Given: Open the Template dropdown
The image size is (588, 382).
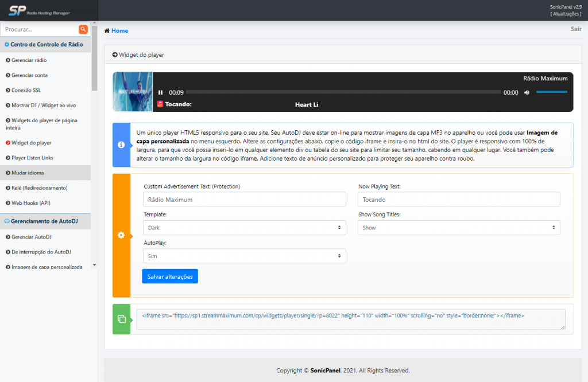Looking at the screenshot, I should 244,228.
